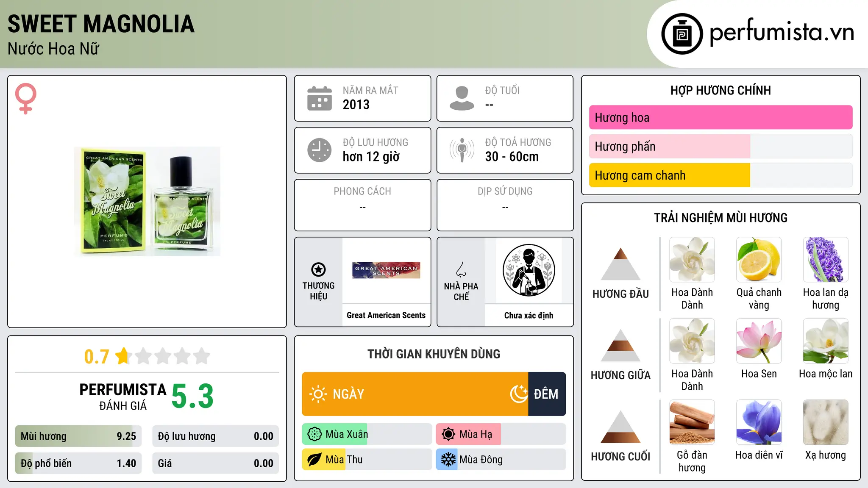Click the Giá 0.00 score bar
The width and height of the screenshot is (868, 488).
(215, 463)
